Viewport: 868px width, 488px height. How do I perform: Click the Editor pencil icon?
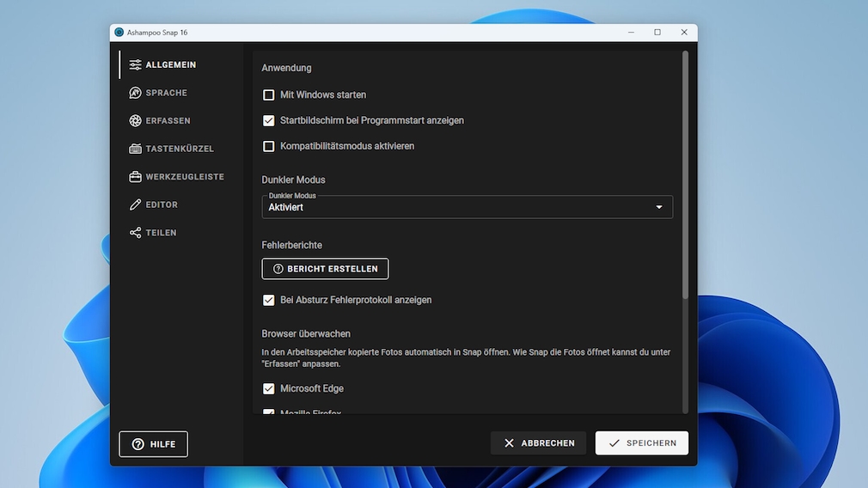tap(135, 204)
